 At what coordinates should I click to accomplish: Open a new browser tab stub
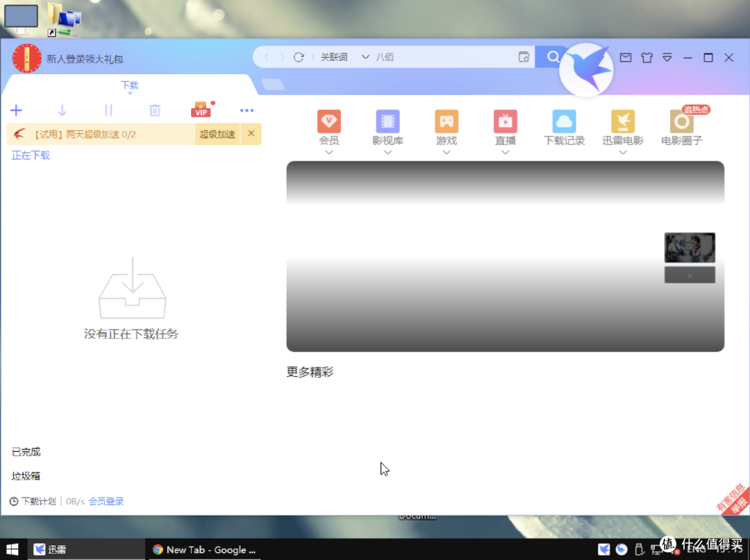[x=273, y=85]
